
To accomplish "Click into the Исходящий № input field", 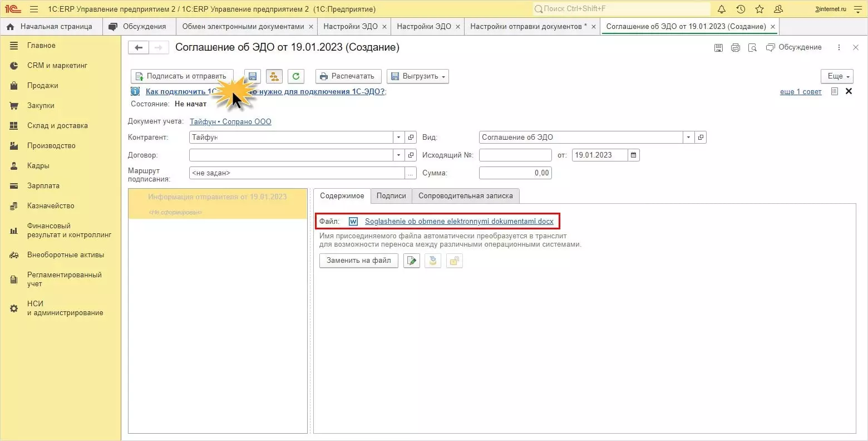I will coord(515,155).
